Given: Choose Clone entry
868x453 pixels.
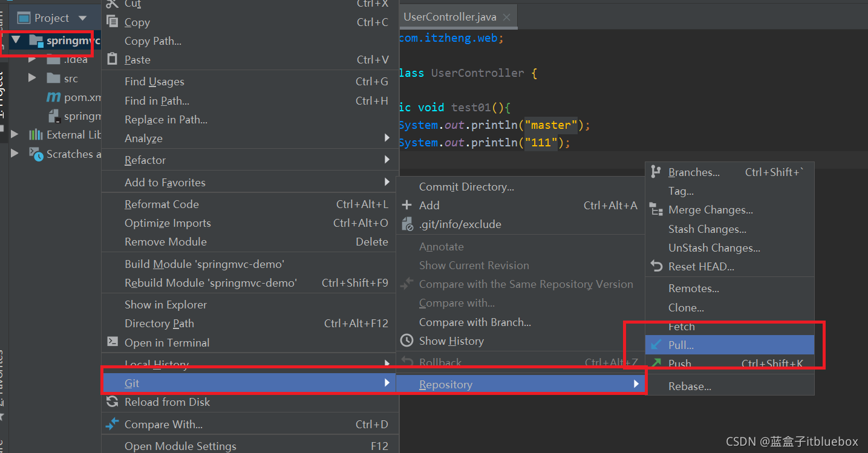Looking at the screenshot, I should click(x=730, y=308).
